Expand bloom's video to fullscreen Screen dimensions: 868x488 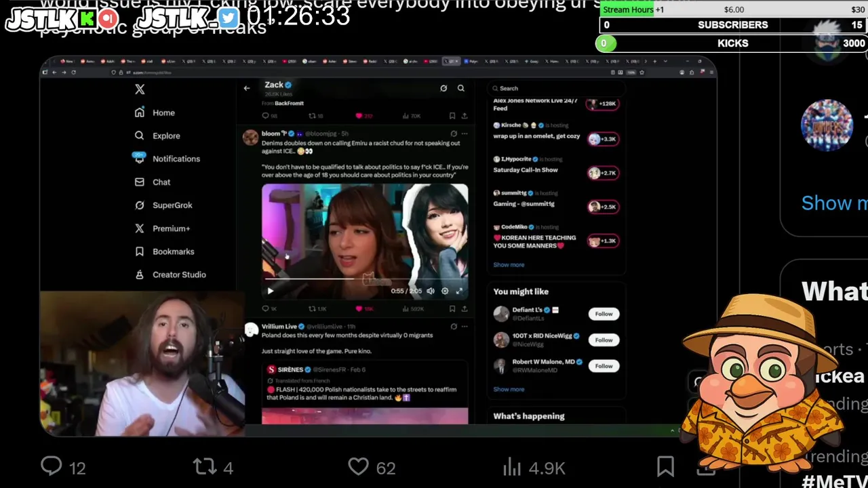point(459,291)
